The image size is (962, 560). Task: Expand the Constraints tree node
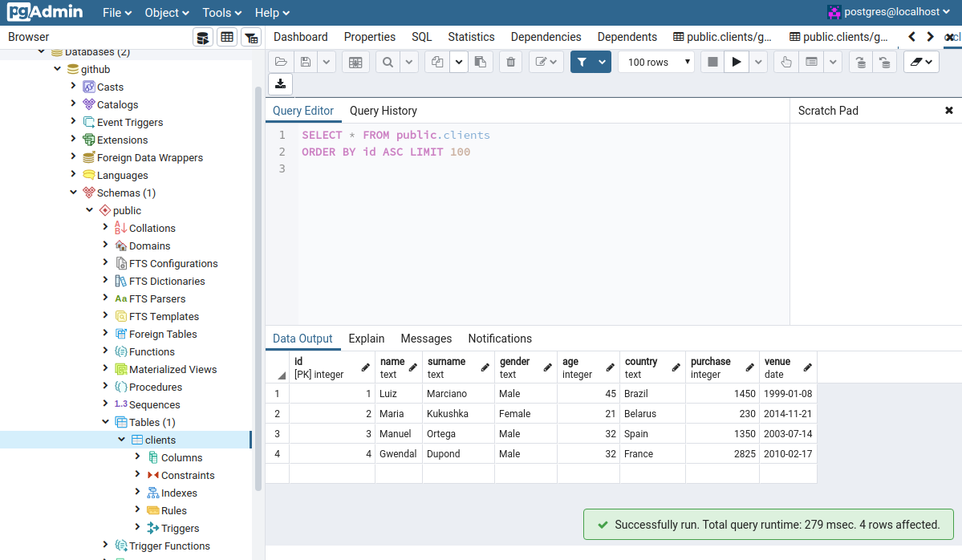[x=137, y=474]
